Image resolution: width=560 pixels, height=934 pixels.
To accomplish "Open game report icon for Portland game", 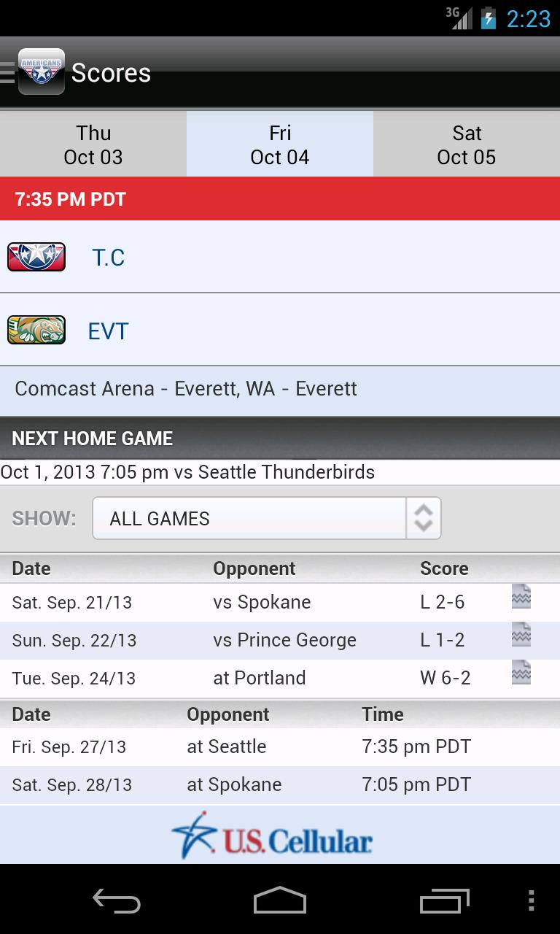I will coord(521,674).
